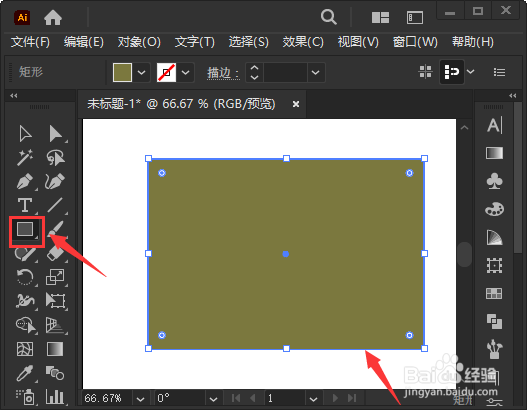Open the Swatches palette panel icon
This screenshot has width=527, height=410.
(x=494, y=209)
